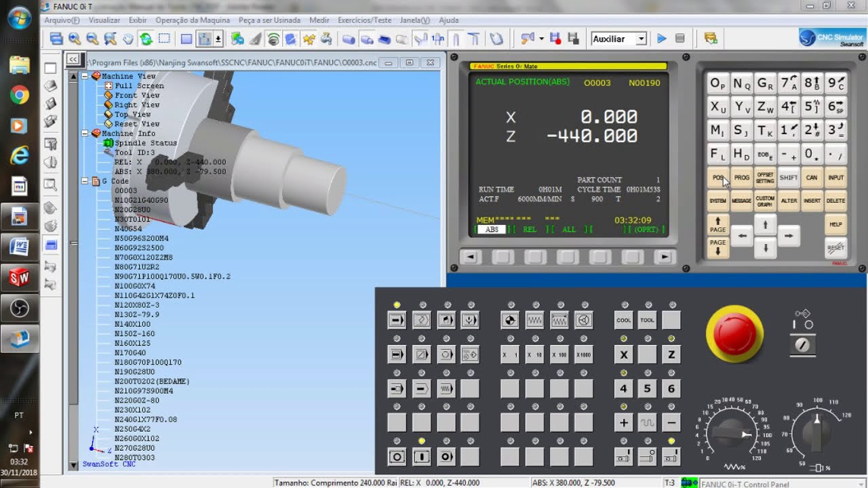Open the Exibir menu
Viewport: 868px width, 488px height.
138,20
